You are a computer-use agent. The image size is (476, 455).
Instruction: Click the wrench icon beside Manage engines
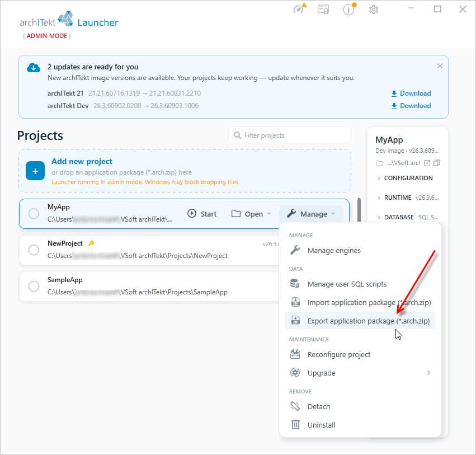coord(295,250)
